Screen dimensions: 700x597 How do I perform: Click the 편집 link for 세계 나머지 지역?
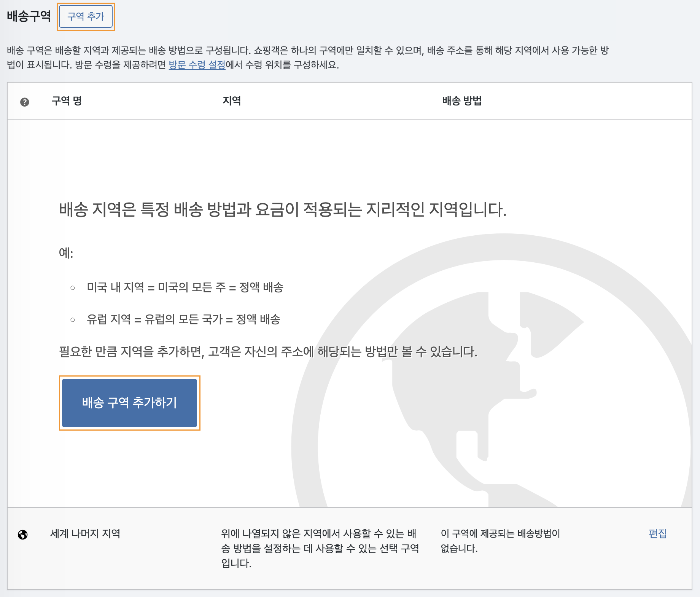pos(658,533)
